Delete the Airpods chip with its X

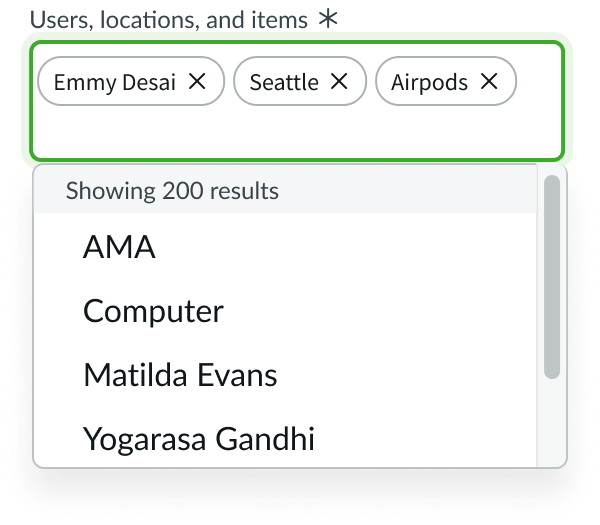[489, 82]
